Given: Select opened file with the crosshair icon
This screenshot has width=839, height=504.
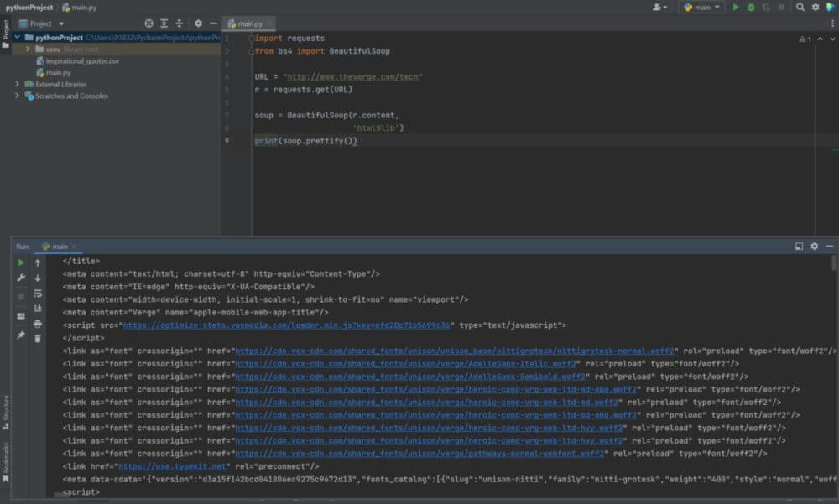Looking at the screenshot, I should [x=149, y=23].
